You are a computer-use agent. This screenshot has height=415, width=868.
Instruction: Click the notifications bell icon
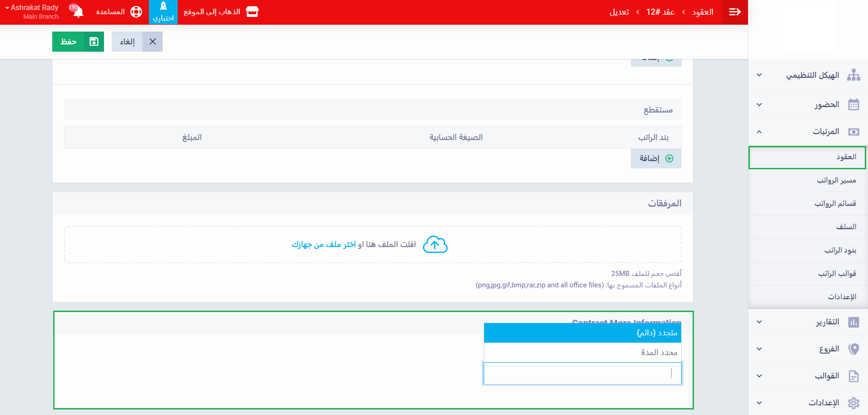(78, 12)
